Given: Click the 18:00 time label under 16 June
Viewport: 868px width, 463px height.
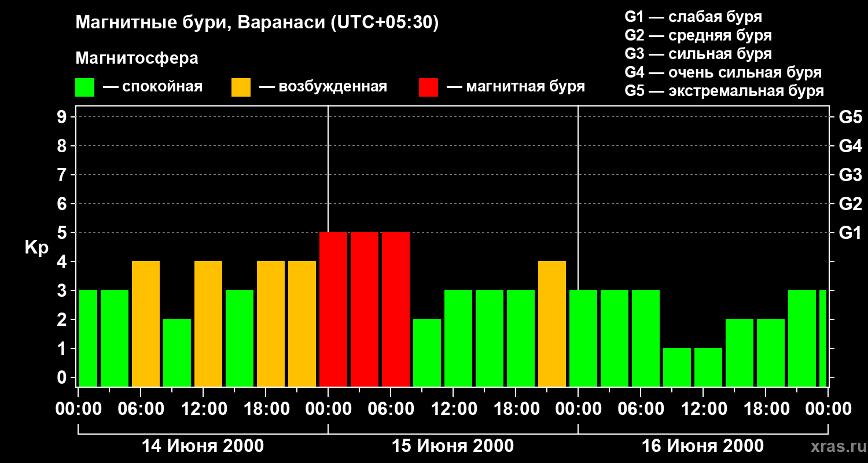Looking at the screenshot, I should (766, 409).
